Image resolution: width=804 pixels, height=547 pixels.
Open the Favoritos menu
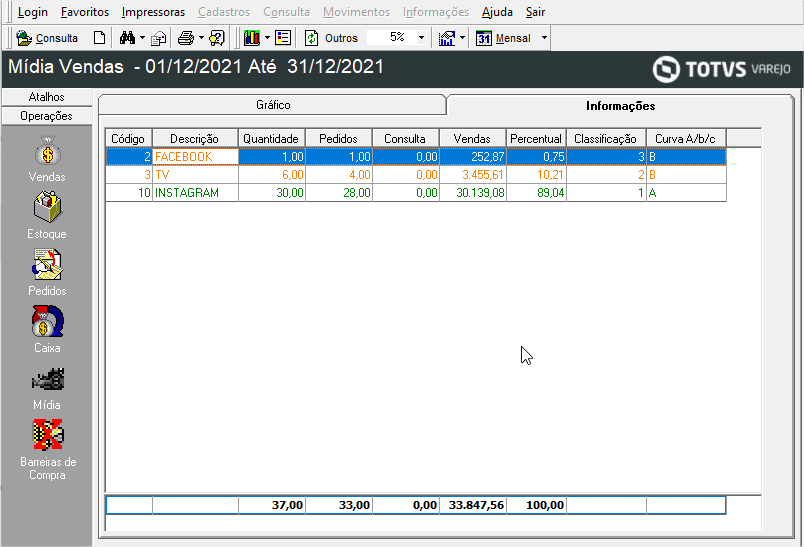coord(85,12)
